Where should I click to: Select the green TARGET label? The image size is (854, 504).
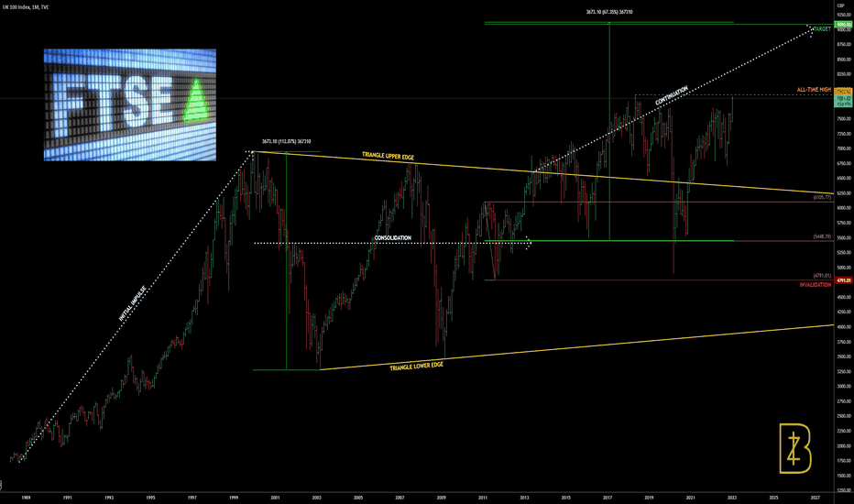(x=823, y=29)
